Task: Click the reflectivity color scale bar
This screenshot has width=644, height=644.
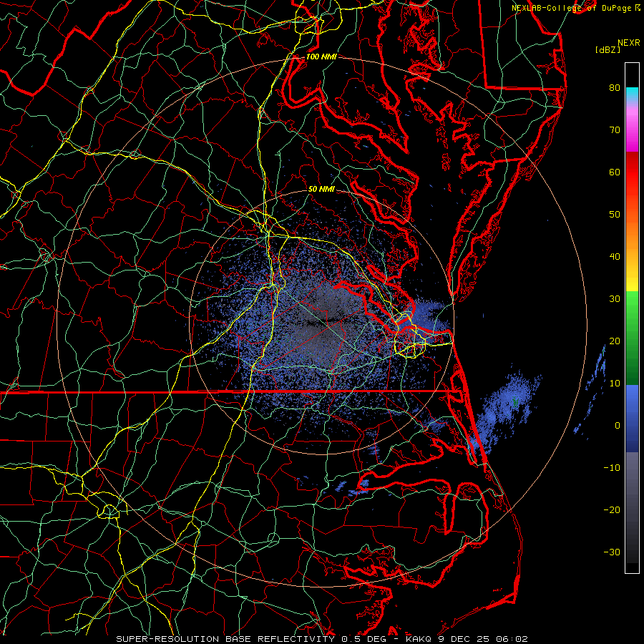Action: click(632, 318)
